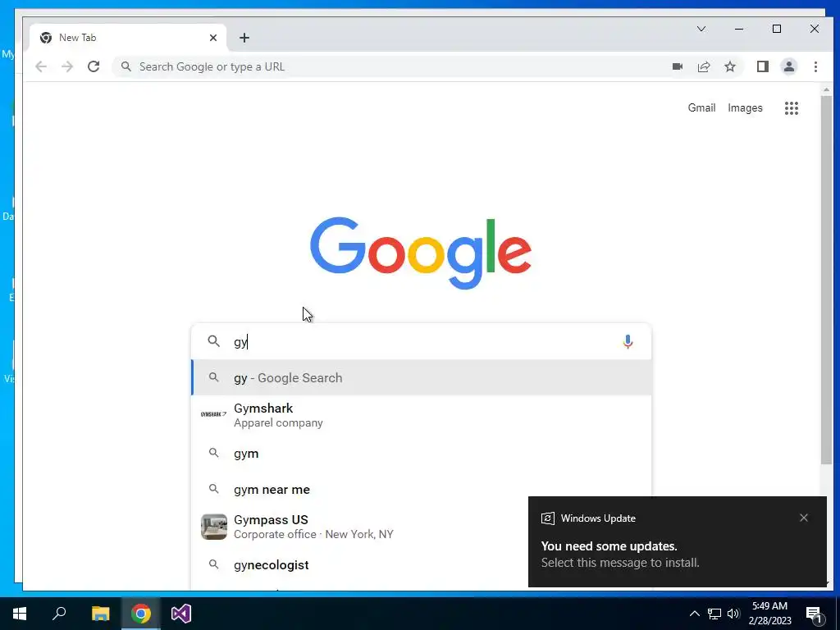This screenshot has width=840, height=630.
Task: Click the Google logo
Action: [421, 253]
